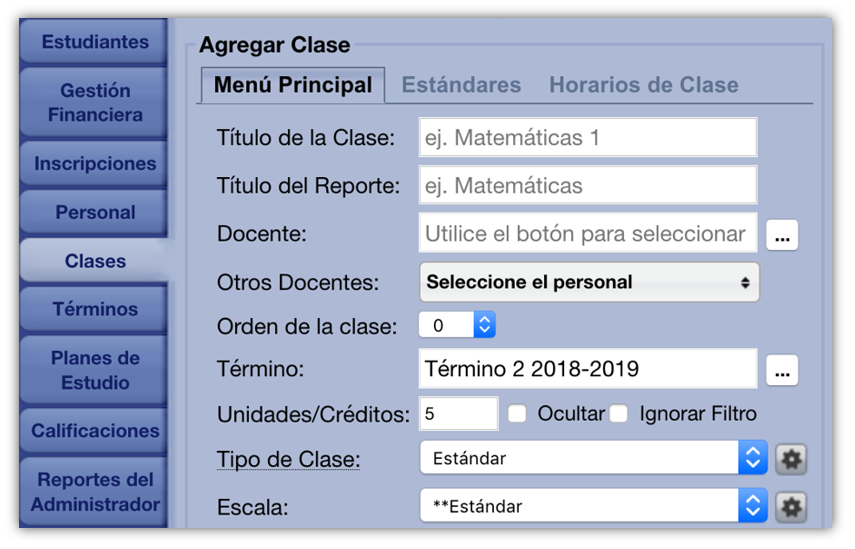855x549 pixels.
Task: Enable the Ignorar Filtro checkbox
Action: coord(619,414)
